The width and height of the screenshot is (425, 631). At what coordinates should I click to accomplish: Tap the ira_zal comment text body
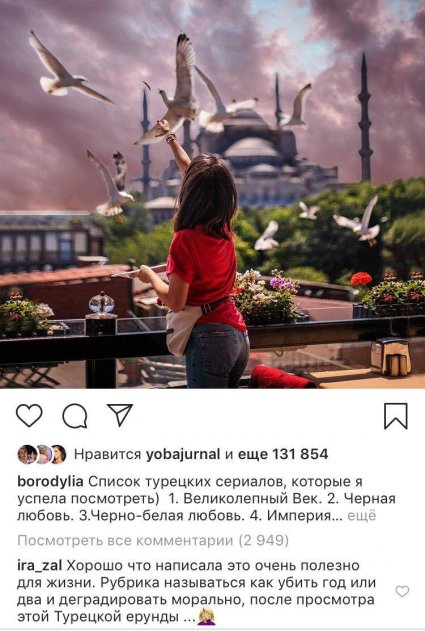click(196, 591)
